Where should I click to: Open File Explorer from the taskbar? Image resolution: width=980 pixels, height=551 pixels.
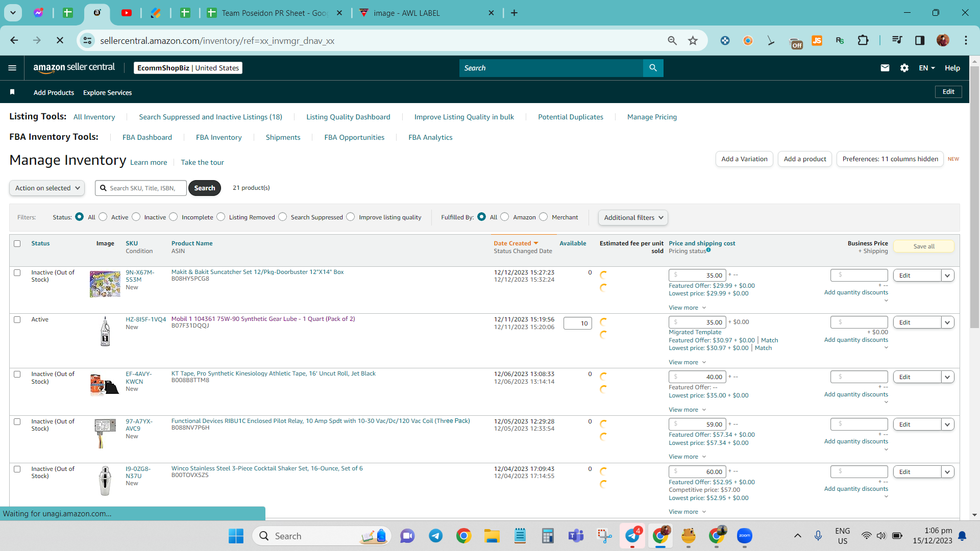point(492,536)
